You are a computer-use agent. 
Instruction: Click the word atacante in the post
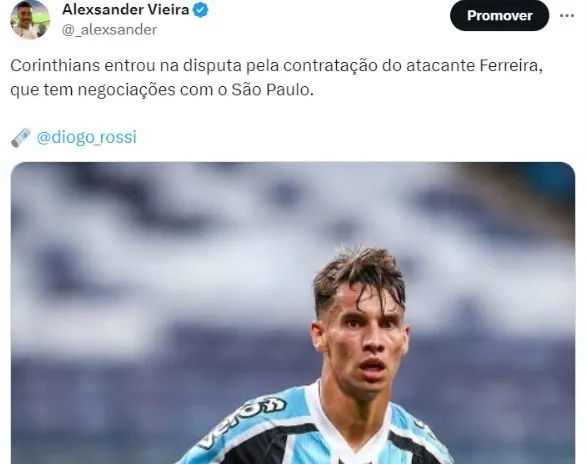tap(440, 66)
